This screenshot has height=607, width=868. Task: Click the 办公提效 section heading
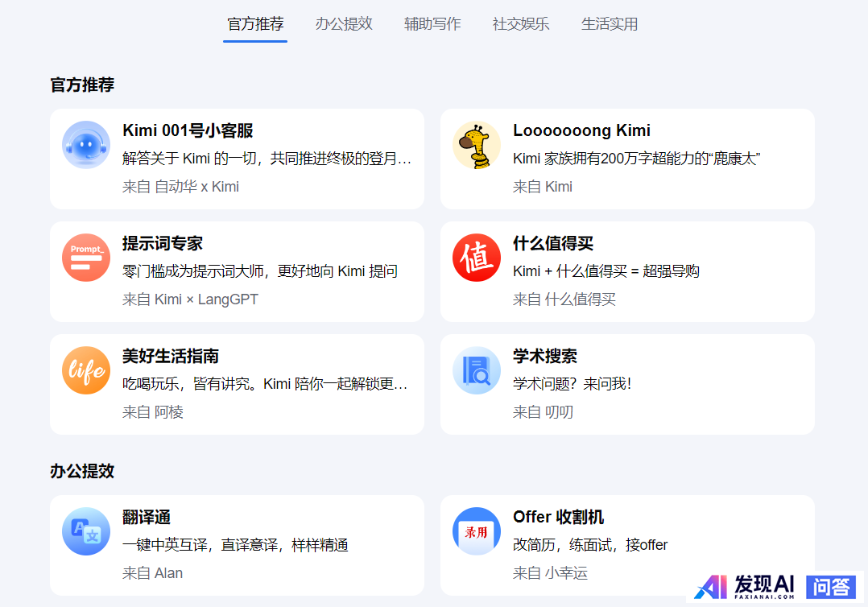[82, 471]
